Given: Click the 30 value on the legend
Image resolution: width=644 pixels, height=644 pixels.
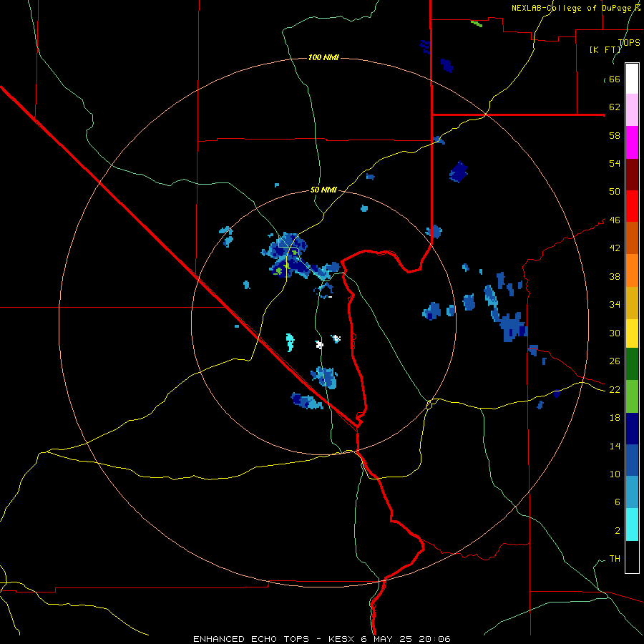Looking at the screenshot, I should pyautogui.click(x=615, y=333).
